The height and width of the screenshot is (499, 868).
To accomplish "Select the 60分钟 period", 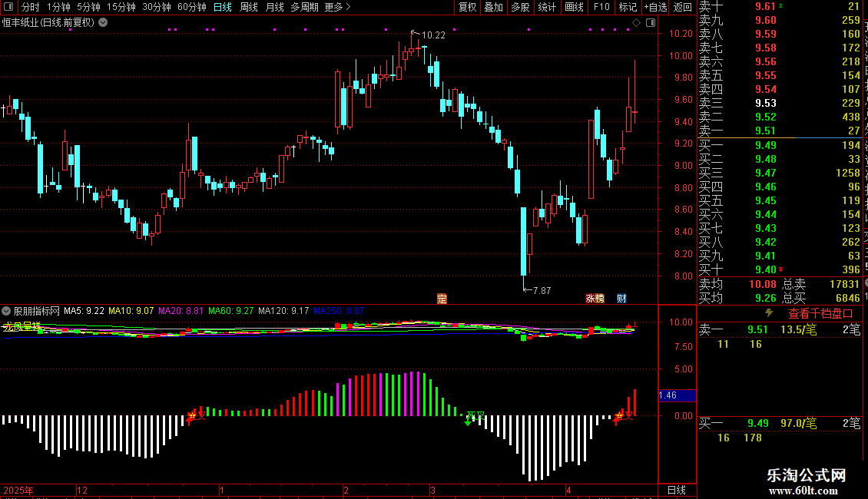I will (191, 7).
